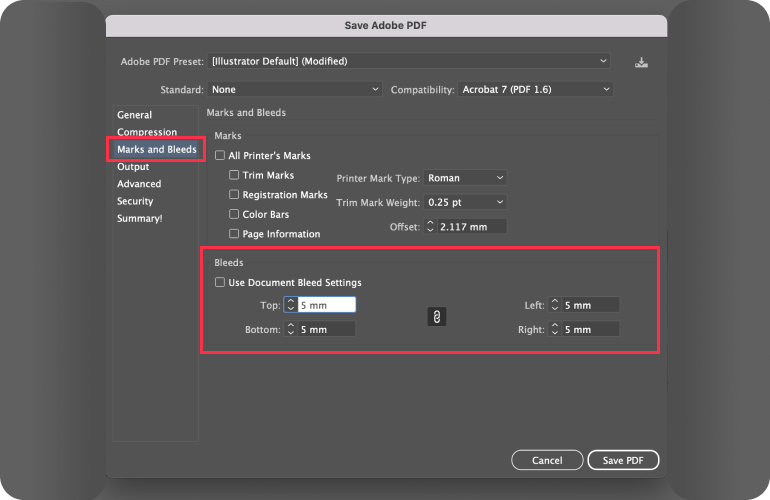Open the Printer Mark Type dropdown
This screenshot has width=770, height=500.
click(x=464, y=178)
